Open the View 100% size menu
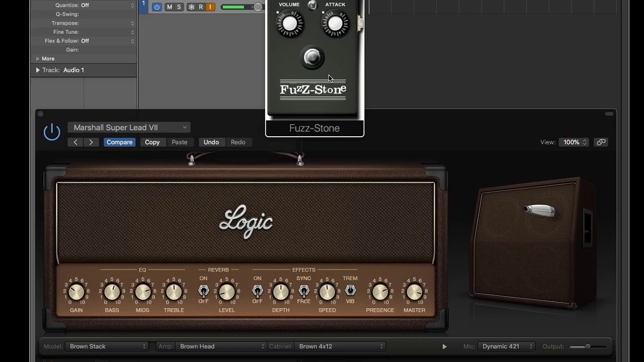 (574, 142)
